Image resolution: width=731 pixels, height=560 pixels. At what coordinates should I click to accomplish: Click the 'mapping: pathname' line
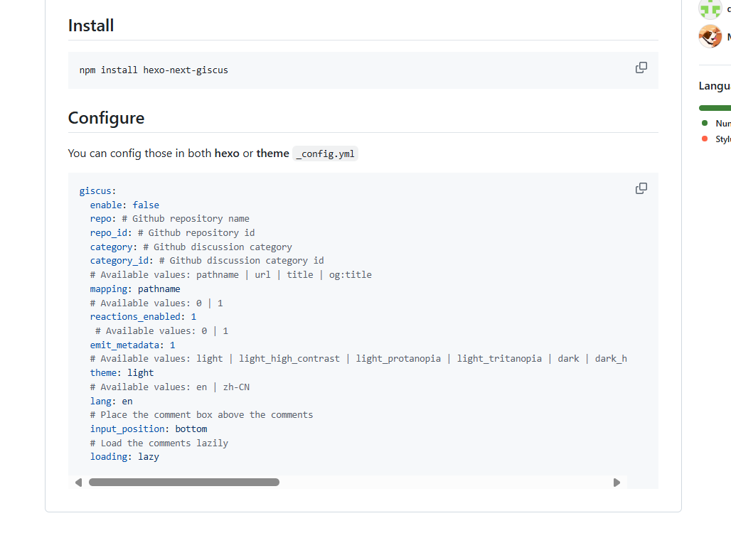point(135,289)
